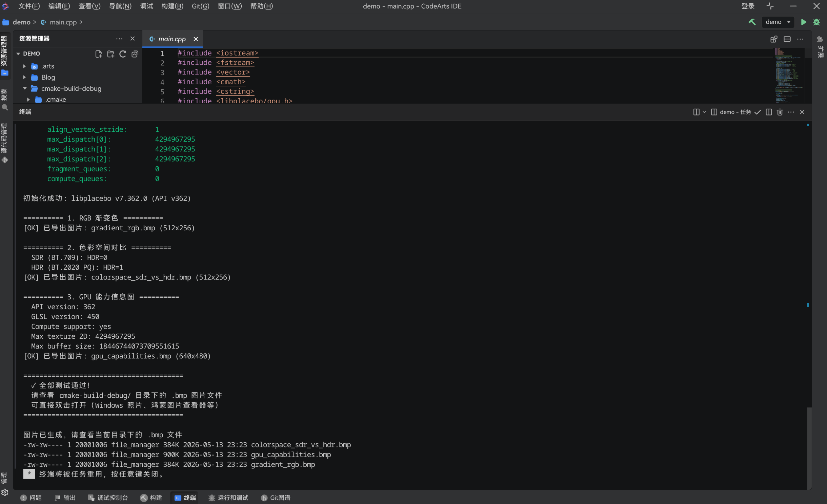Collapse all folders in the explorer
Screen dimensions: 827x504
(135, 54)
